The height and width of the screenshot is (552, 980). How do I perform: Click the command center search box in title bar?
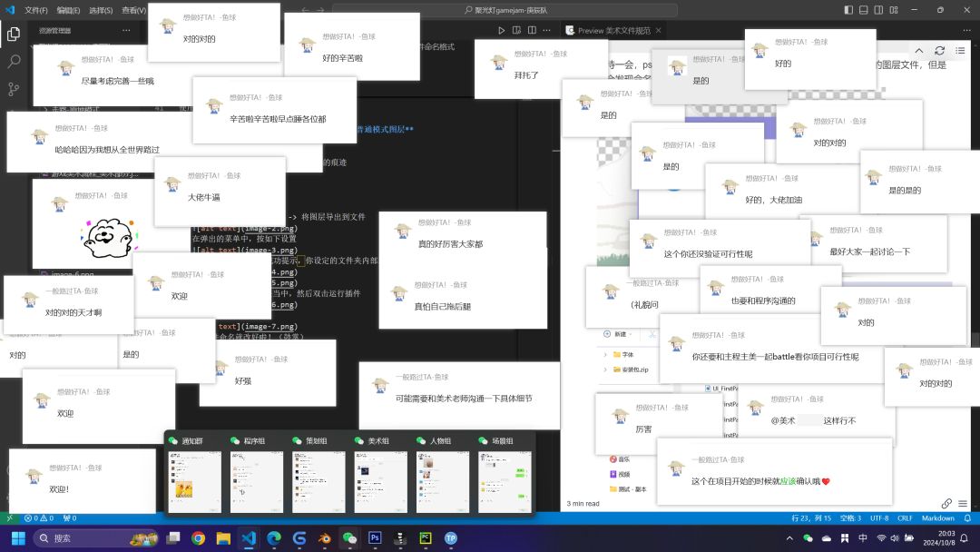pyautogui.click(x=505, y=10)
